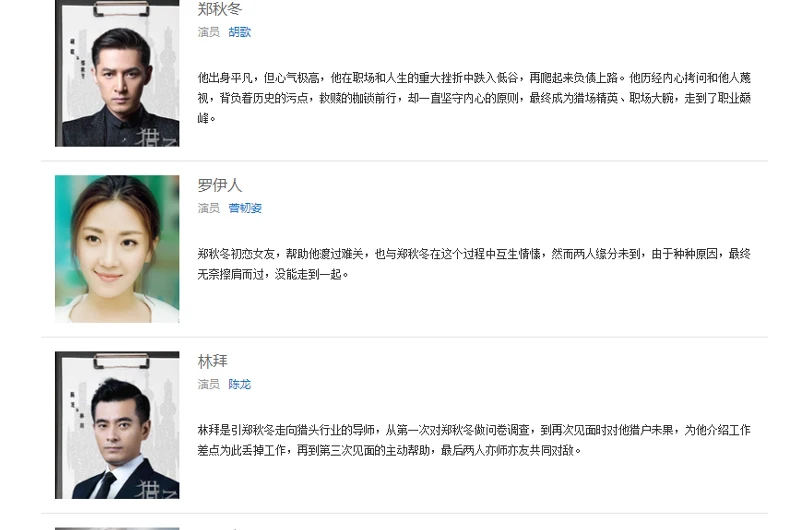The image size is (790, 530).
Task: Click the description starting 郑秋冬初恋女友
Action: [474, 264]
